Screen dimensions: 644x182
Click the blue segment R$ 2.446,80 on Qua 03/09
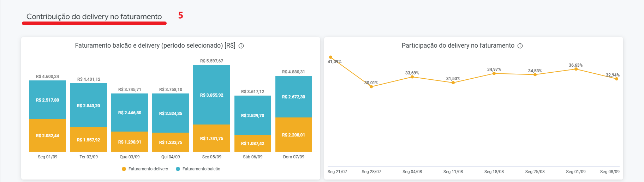(x=130, y=113)
